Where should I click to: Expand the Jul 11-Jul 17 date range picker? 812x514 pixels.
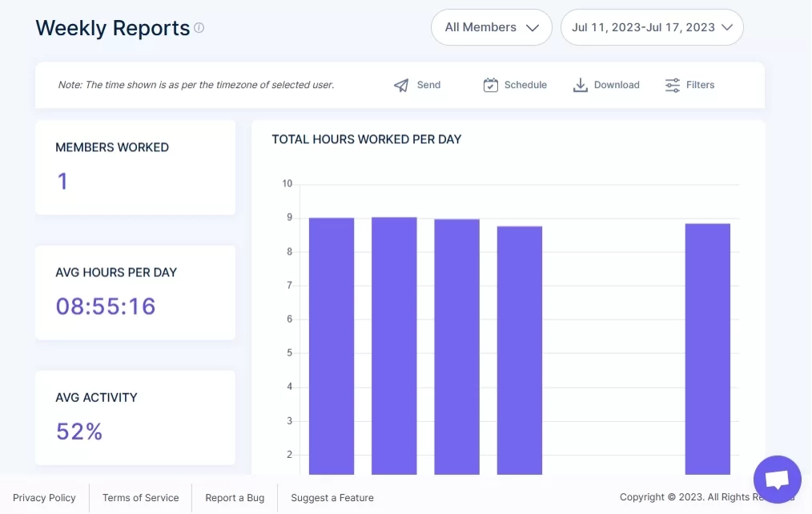[x=652, y=26]
